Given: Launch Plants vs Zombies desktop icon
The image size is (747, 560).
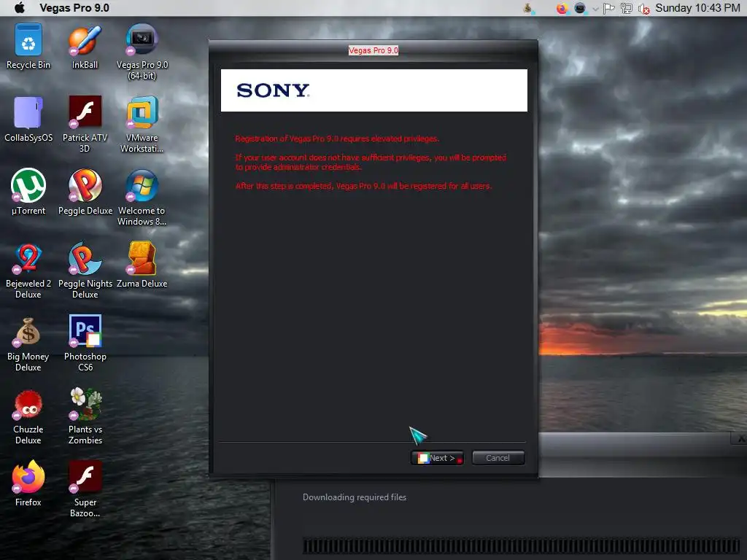Looking at the screenshot, I should [x=85, y=416].
